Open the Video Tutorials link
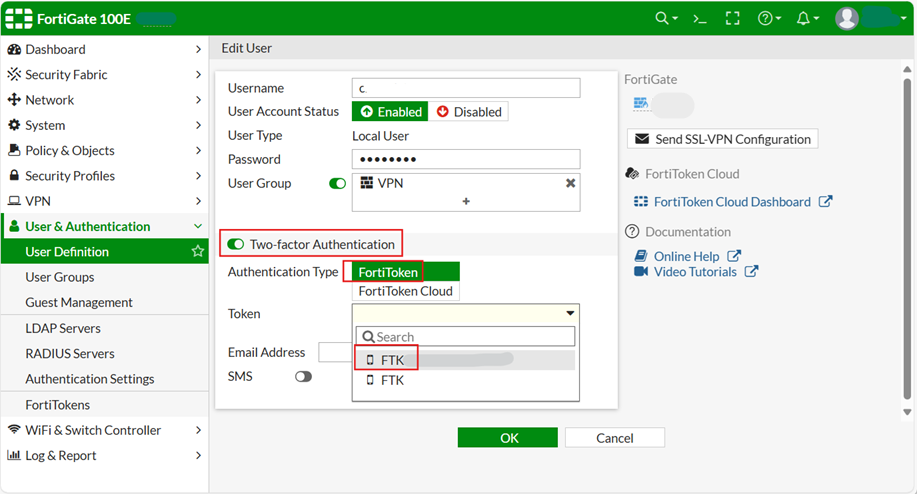Viewport: 917px width, 494px height. (x=695, y=272)
